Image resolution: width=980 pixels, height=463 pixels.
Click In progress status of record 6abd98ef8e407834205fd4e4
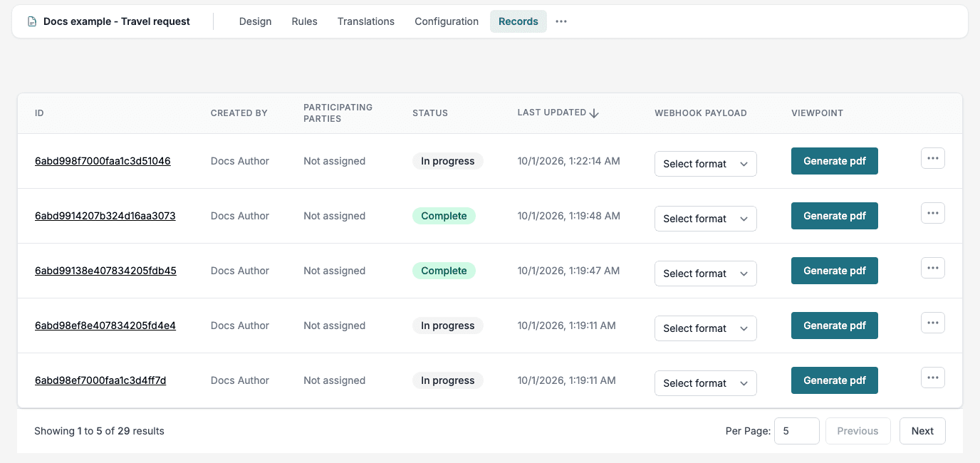(448, 326)
